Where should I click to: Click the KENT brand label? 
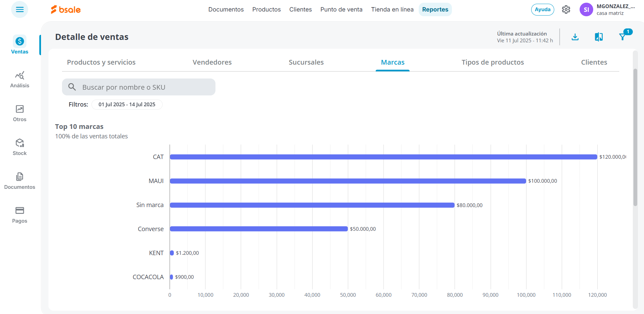click(156, 253)
